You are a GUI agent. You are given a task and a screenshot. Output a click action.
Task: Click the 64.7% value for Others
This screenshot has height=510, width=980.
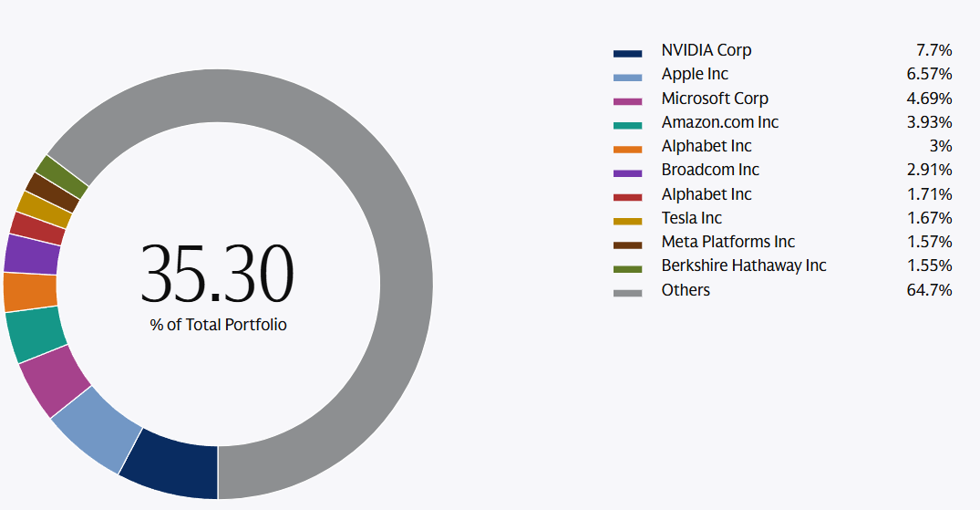929,290
